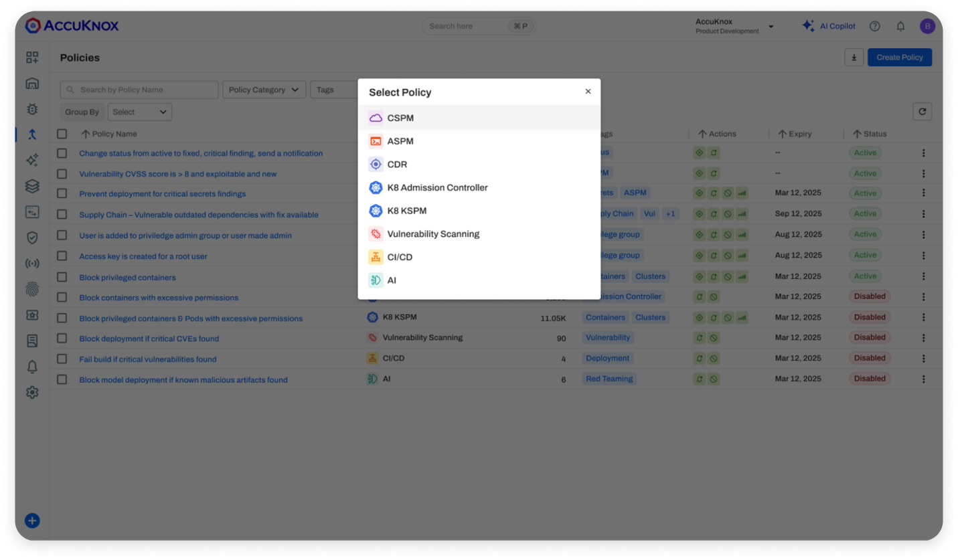Toggle the select-all checkbox in table header
This screenshot has width=958, height=560.
click(62, 134)
